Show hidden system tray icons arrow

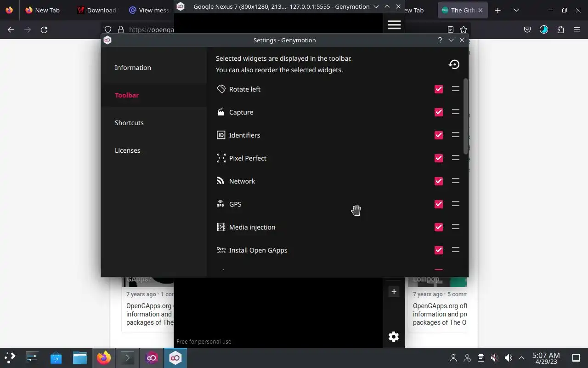[x=521, y=358]
